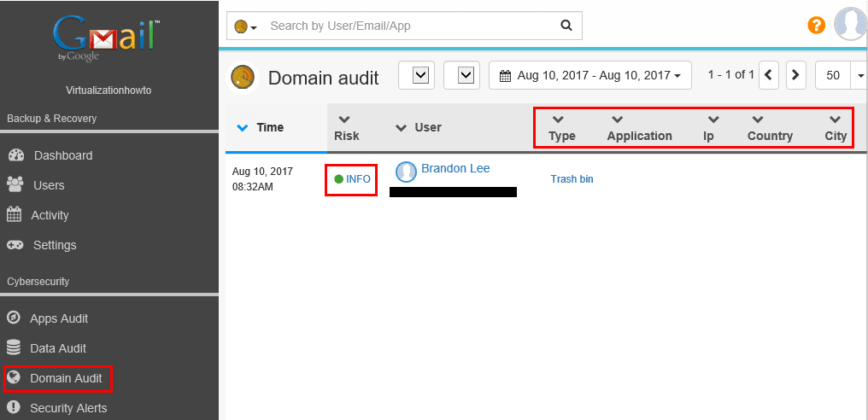868x420 pixels.
Task: Click the Domain audit radar icon
Action: coord(243,77)
